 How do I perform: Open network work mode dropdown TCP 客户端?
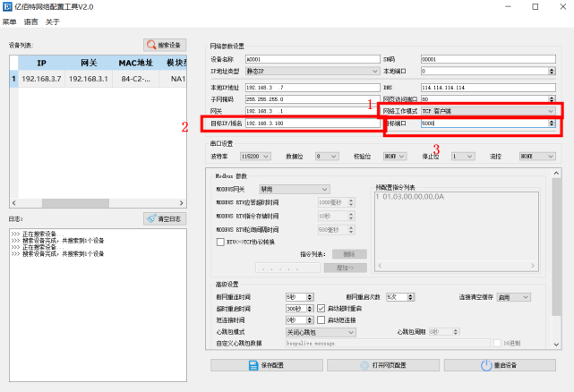488,111
